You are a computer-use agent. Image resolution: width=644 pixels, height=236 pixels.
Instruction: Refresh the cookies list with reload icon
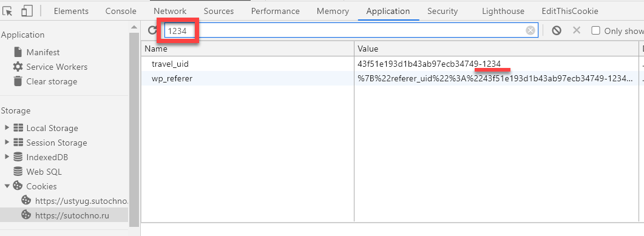pos(152,30)
